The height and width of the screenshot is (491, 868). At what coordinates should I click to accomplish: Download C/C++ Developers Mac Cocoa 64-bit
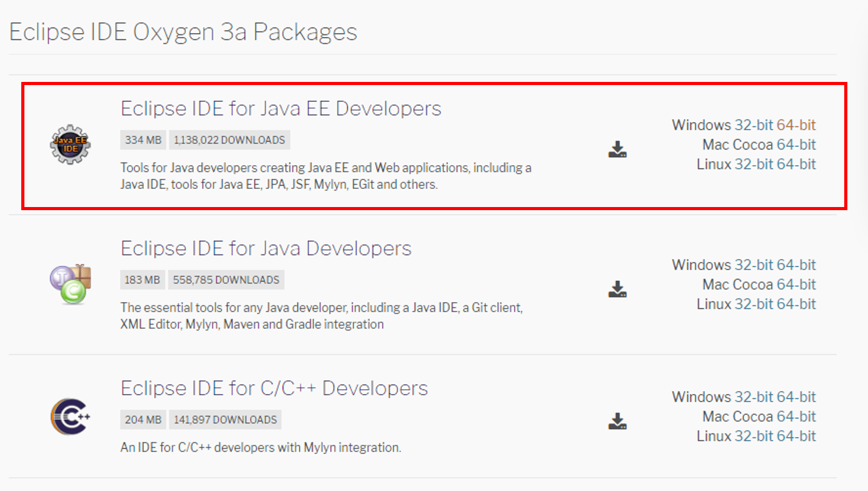click(x=796, y=417)
